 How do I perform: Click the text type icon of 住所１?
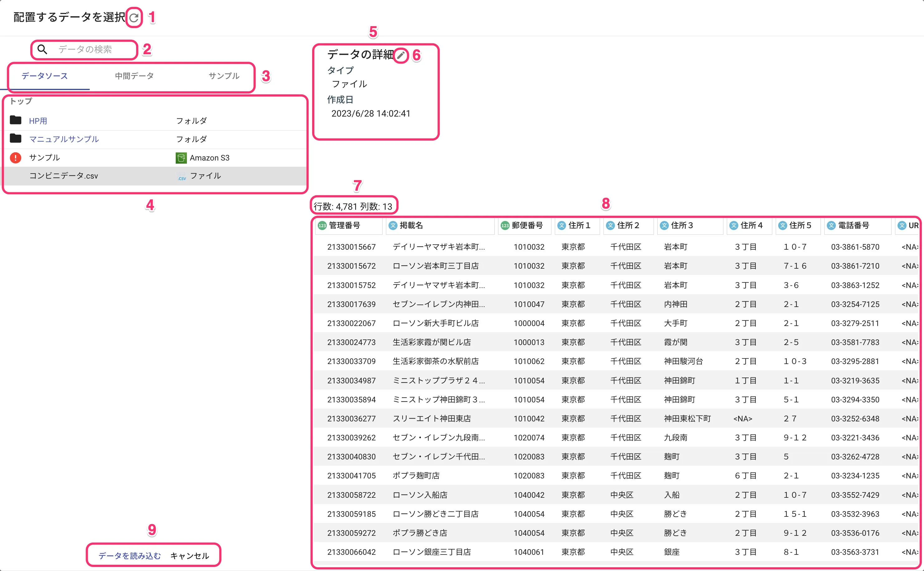click(562, 226)
